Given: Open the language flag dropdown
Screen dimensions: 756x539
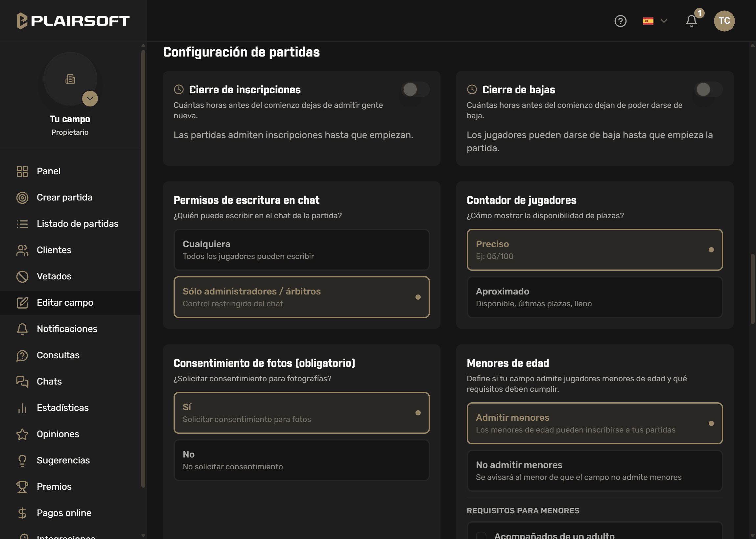Looking at the screenshot, I should [x=654, y=21].
